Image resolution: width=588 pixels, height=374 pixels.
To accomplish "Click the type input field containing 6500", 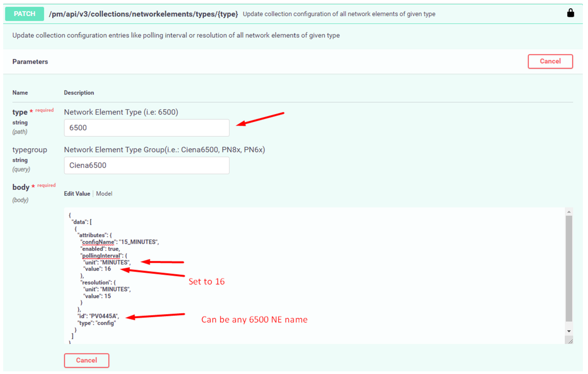I will click(147, 128).
